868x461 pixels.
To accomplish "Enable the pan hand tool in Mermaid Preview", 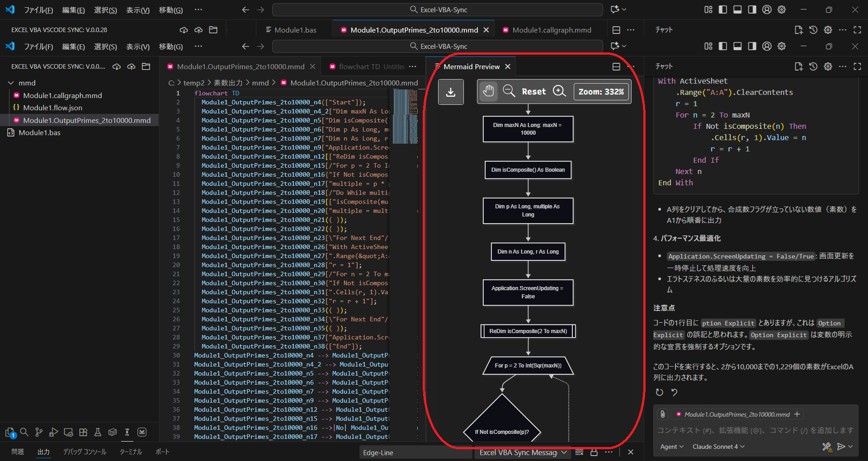I will click(x=488, y=91).
